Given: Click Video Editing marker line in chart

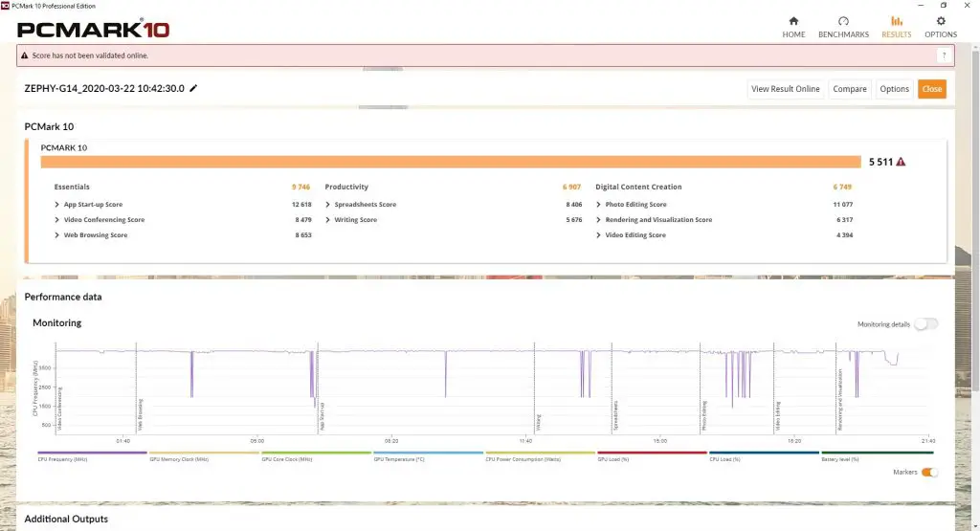Looking at the screenshot, I should [773, 387].
